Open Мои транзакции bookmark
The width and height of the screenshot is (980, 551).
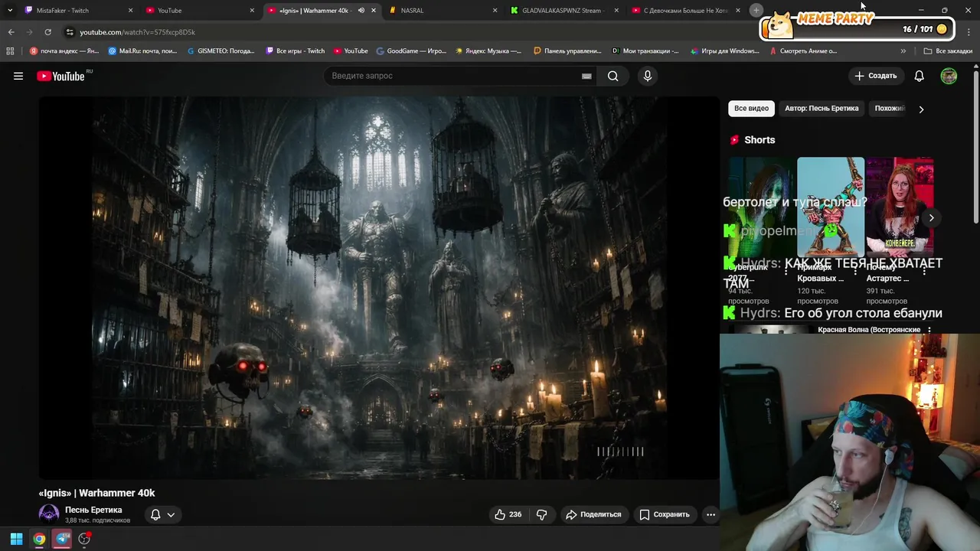click(645, 51)
